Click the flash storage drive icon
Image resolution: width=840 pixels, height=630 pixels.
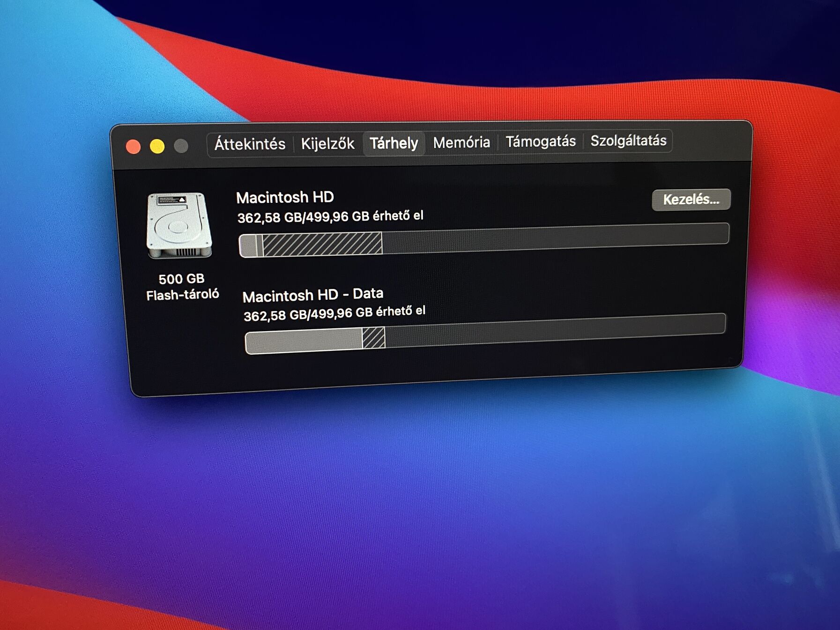pos(179,225)
